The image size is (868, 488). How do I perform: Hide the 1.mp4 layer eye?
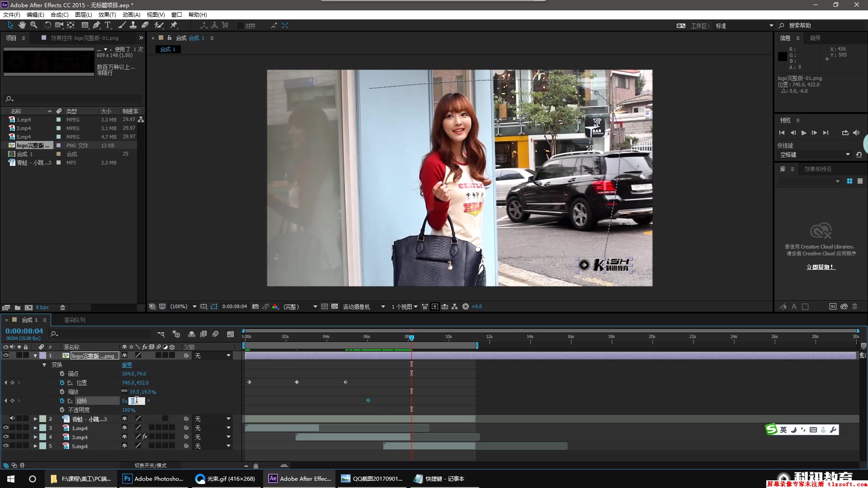pos(6,428)
